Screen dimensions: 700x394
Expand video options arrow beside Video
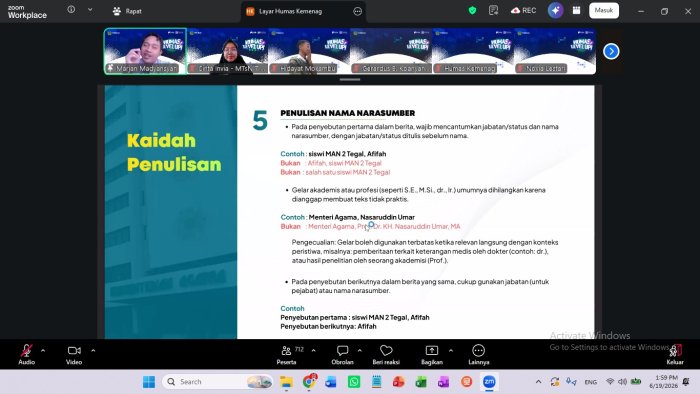click(93, 351)
